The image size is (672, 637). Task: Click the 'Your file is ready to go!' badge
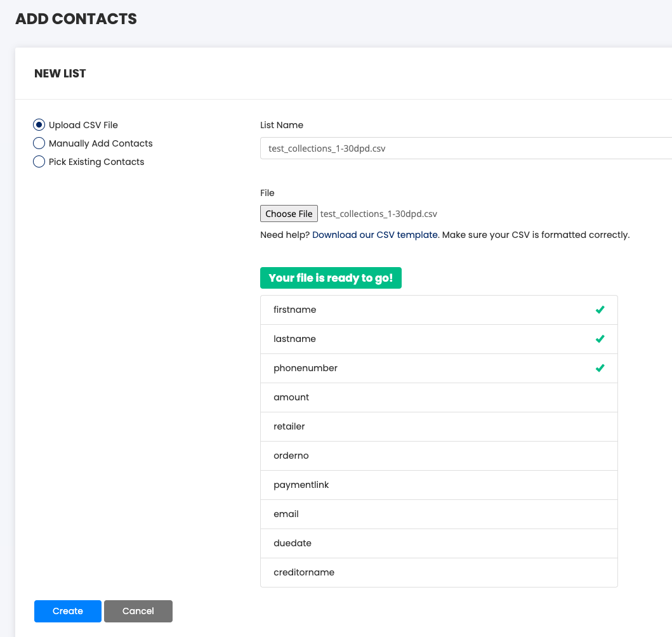[331, 278]
